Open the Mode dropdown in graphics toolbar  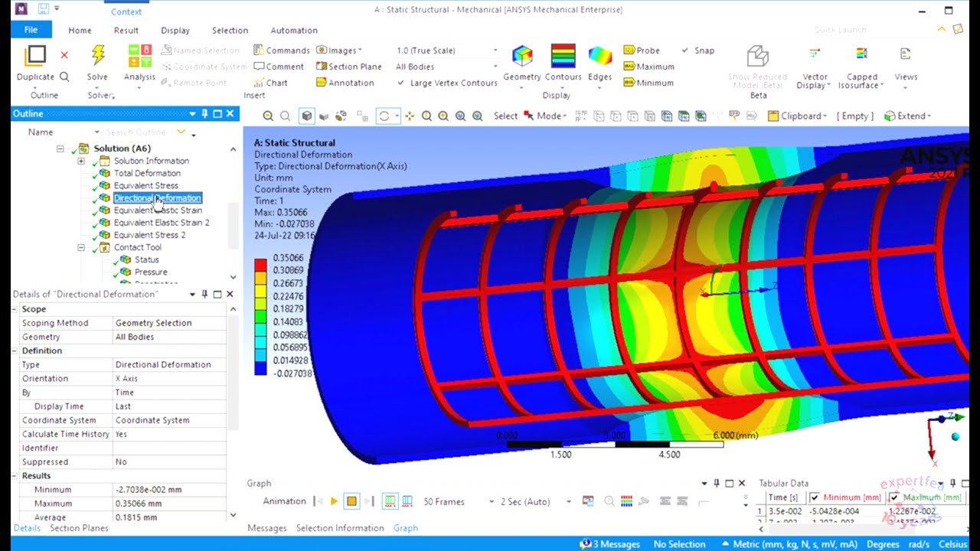(x=545, y=116)
